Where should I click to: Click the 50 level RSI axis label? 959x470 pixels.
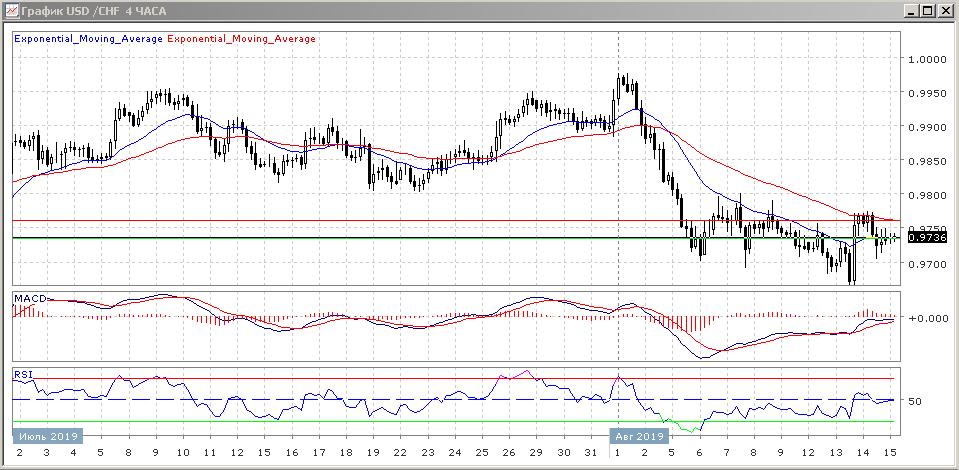[x=915, y=401]
